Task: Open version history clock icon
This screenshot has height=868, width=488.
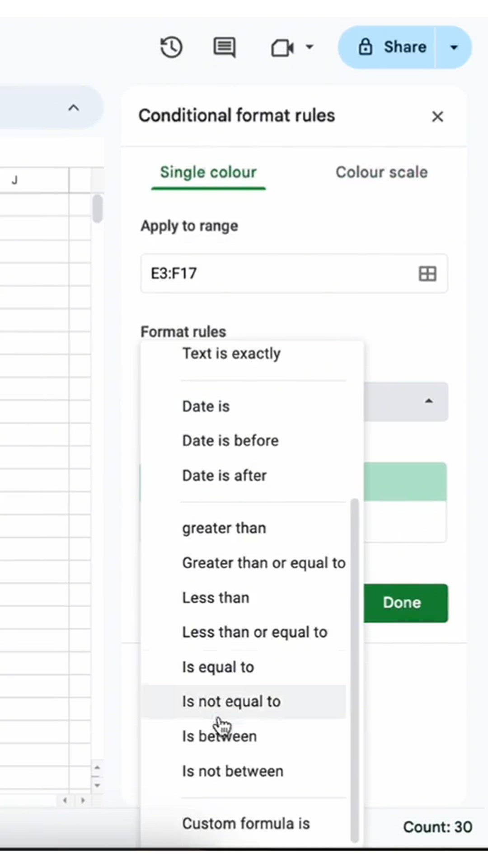Action: pyautogui.click(x=171, y=47)
